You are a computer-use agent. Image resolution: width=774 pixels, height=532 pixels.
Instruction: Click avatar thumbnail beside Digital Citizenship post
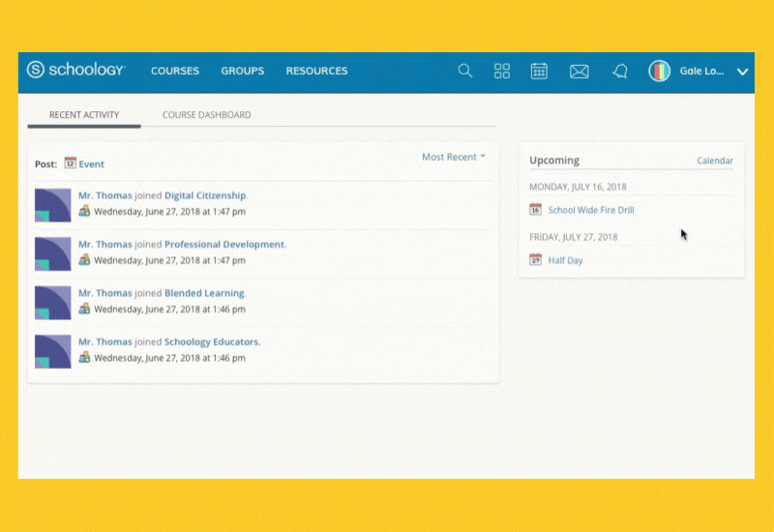[x=53, y=205]
